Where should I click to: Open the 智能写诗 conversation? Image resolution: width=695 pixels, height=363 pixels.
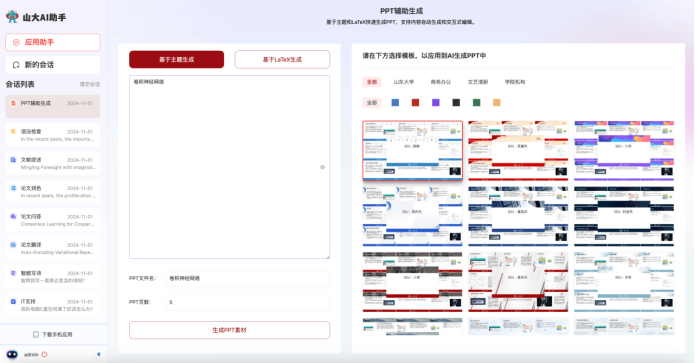pyautogui.click(x=53, y=277)
